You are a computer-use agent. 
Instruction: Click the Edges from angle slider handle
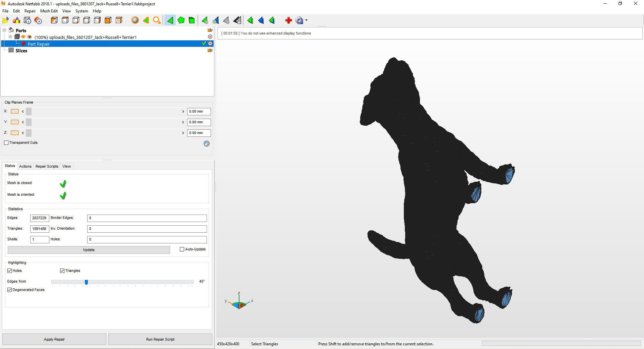click(86, 282)
